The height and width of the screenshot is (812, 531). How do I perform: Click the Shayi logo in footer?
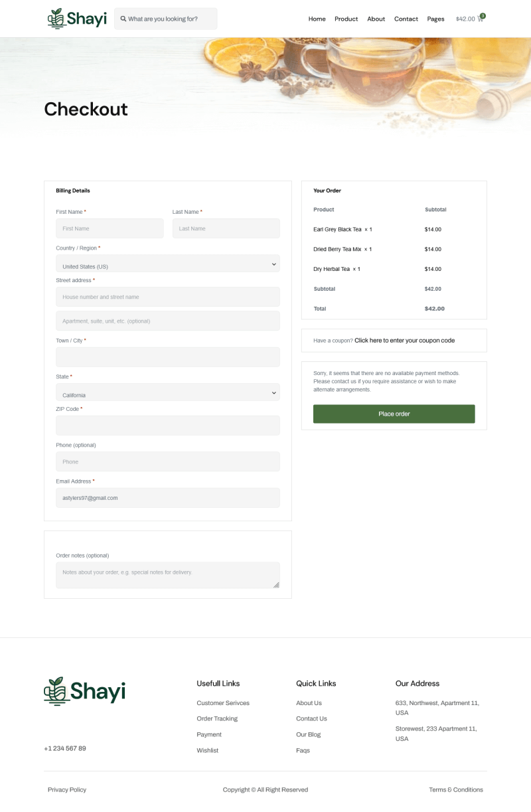coord(84,691)
